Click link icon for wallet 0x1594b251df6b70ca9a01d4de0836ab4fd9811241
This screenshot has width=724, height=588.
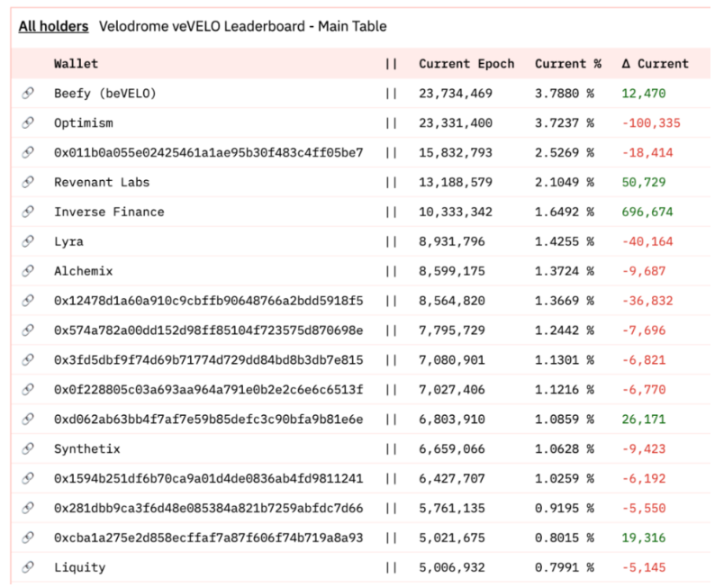tap(28, 478)
